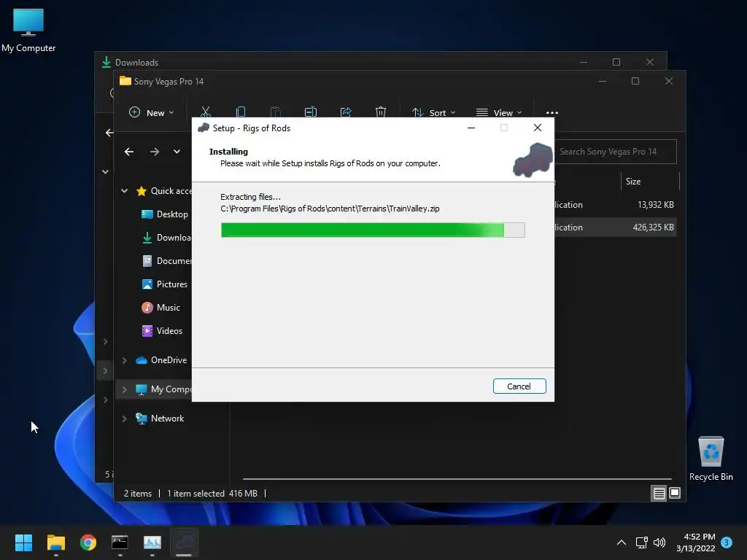Screen dimensions: 747x560
Task: Click the Search Sony Vegas Pro 14 field
Action: pos(615,152)
